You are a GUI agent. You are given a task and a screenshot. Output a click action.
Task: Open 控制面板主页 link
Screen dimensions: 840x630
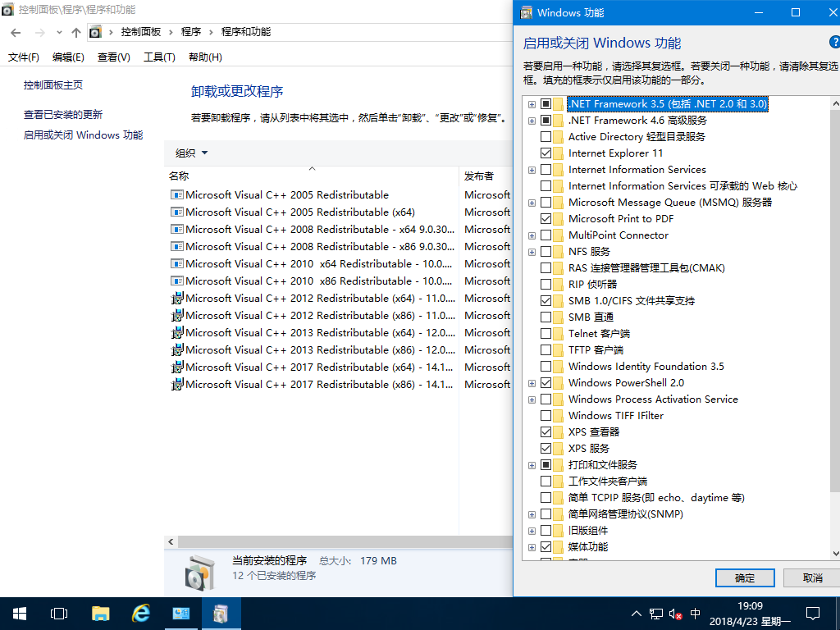53,84
